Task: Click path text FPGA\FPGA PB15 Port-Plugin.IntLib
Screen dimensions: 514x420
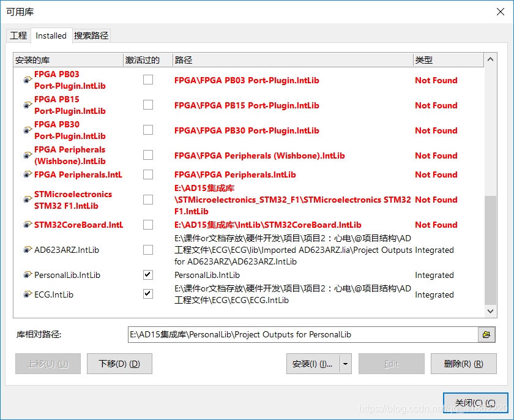Action: click(x=247, y=105)
